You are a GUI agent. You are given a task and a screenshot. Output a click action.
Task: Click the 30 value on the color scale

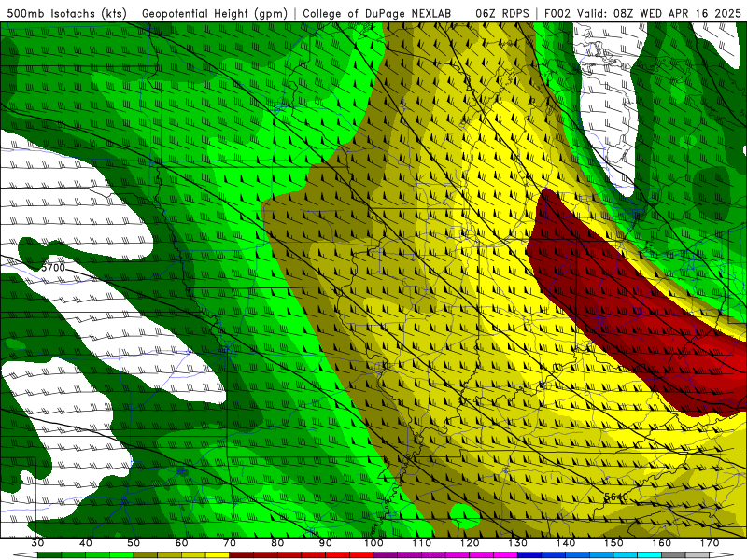[37, 543]
